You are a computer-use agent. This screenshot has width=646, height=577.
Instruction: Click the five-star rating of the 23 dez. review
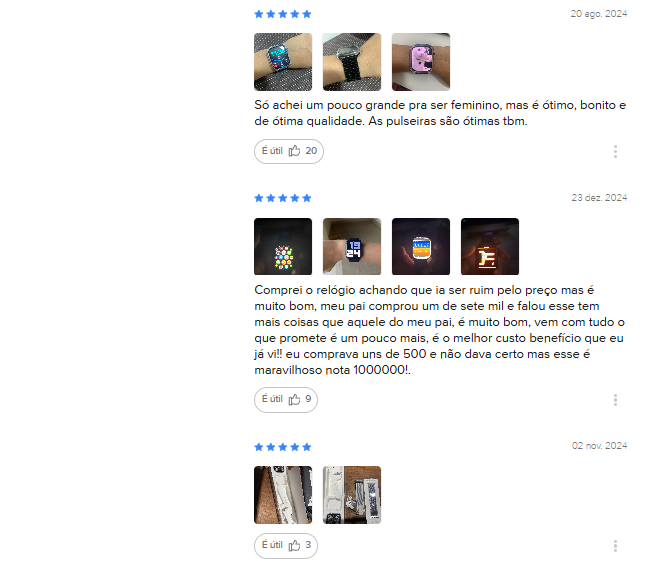tap(283, 198)
